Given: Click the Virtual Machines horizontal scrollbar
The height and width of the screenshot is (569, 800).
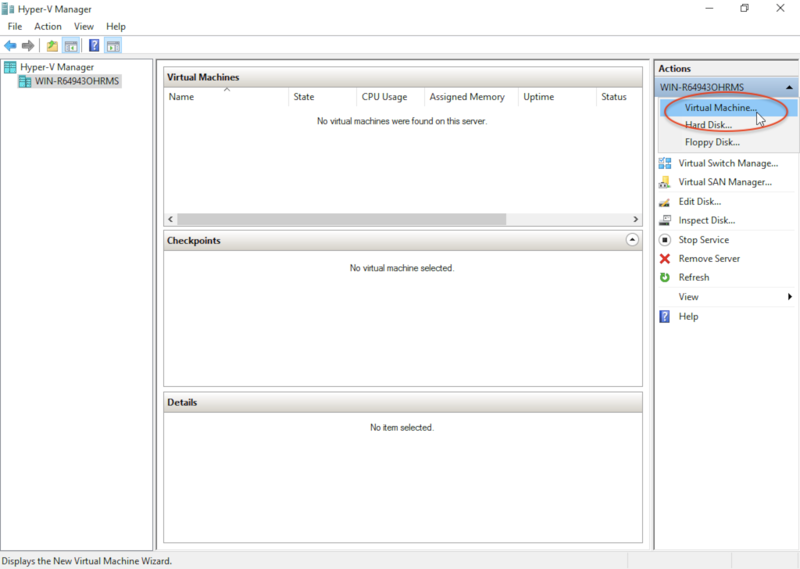Looking at the screenshot, I should pyautogui.click(x=400, y=219).
